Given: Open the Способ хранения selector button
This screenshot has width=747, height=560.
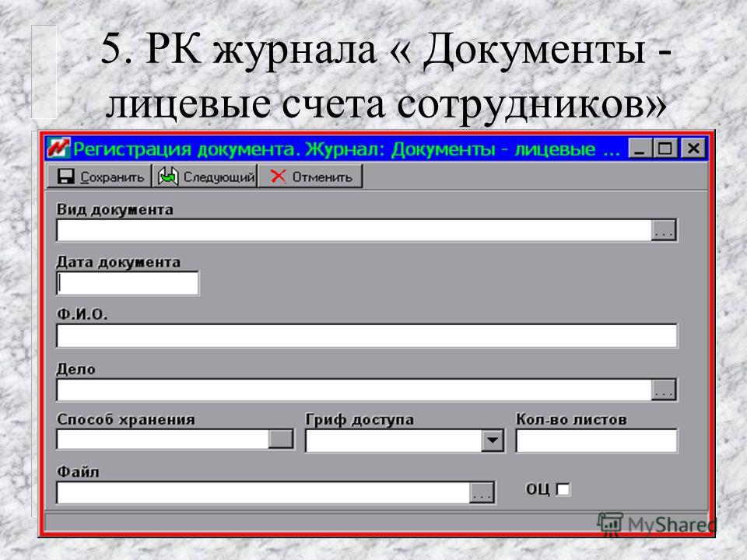Looking at the screenshot, I should (x=281, y=439).
